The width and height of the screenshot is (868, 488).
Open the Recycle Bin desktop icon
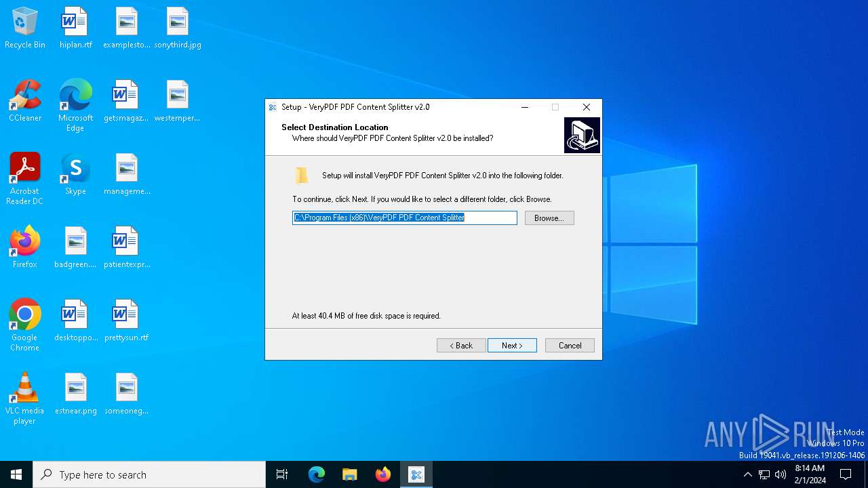coord(25,28)
